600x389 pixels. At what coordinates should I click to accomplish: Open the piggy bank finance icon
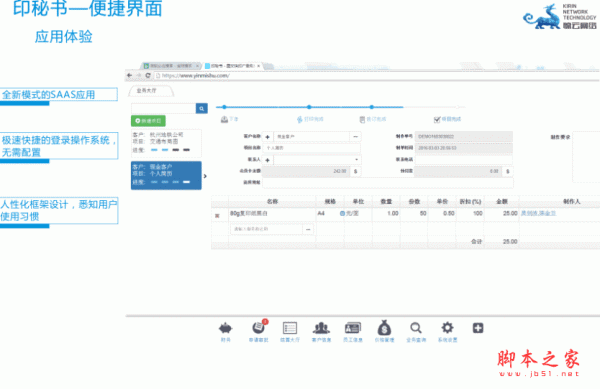(x=225, y=328)
